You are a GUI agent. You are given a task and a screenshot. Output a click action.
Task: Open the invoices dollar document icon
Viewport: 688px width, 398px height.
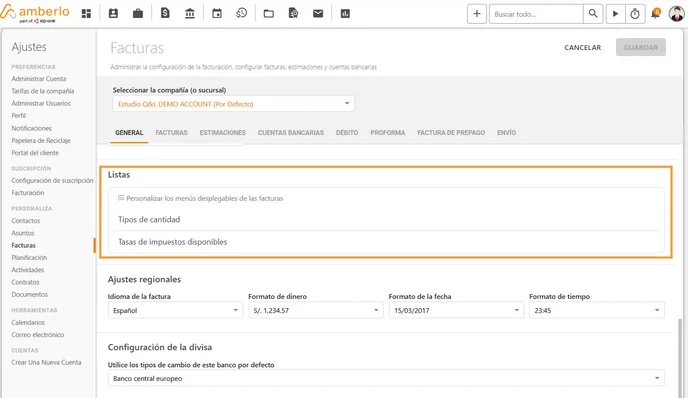[165, 14]
